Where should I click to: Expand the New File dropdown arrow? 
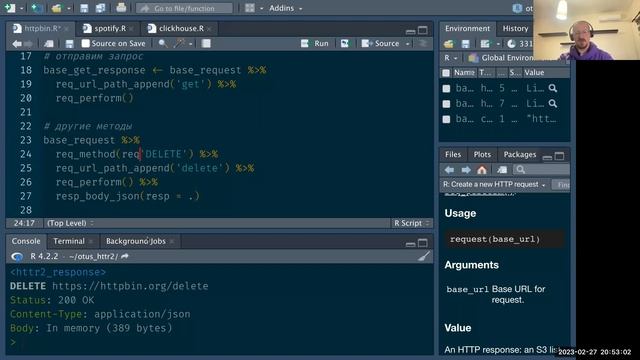(x=22, y=8)
